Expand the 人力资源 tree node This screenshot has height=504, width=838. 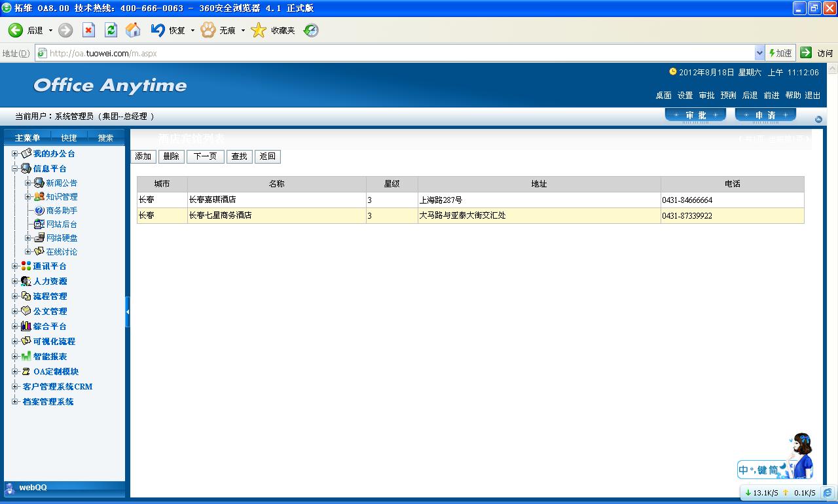pos(15,281)
